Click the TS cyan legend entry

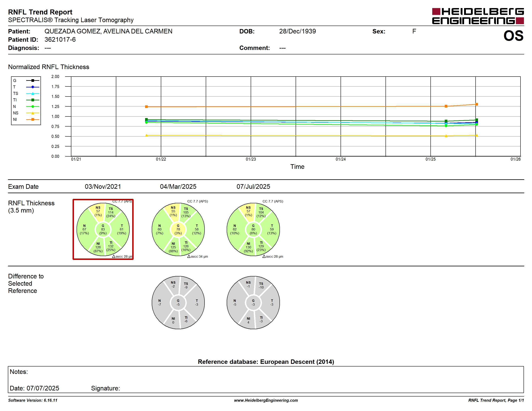point(26,93)
